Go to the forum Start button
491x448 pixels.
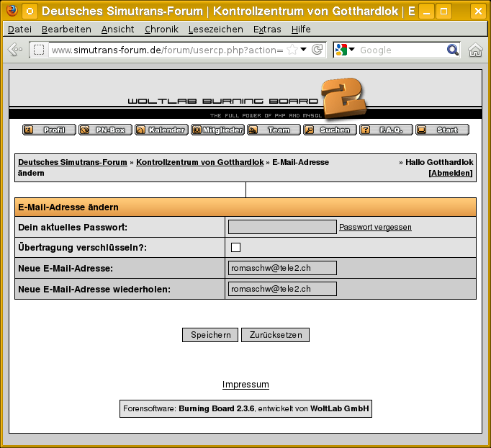(441, 130)
